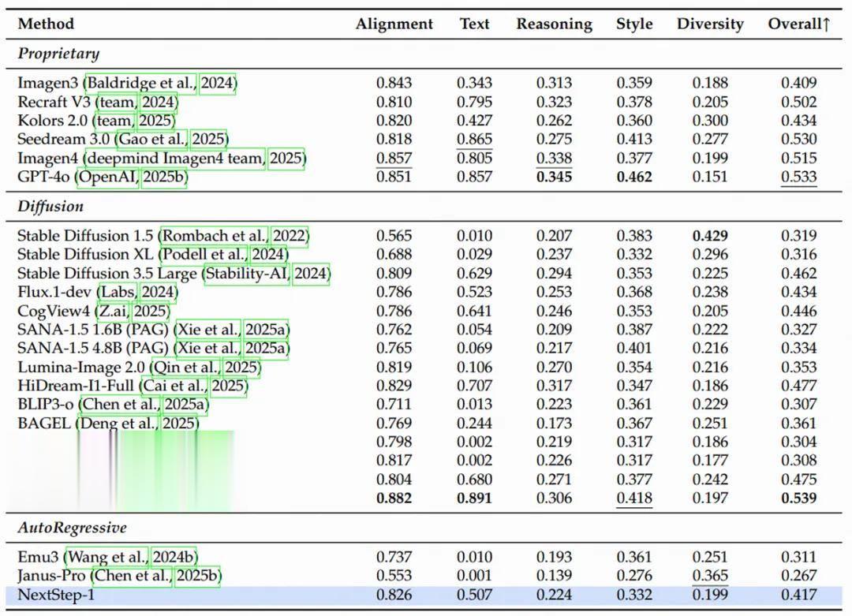Image resolution: width=852 pixels, height=616 pixels.
Task: Click the Reasoning column header
Action: click(555, 24)
